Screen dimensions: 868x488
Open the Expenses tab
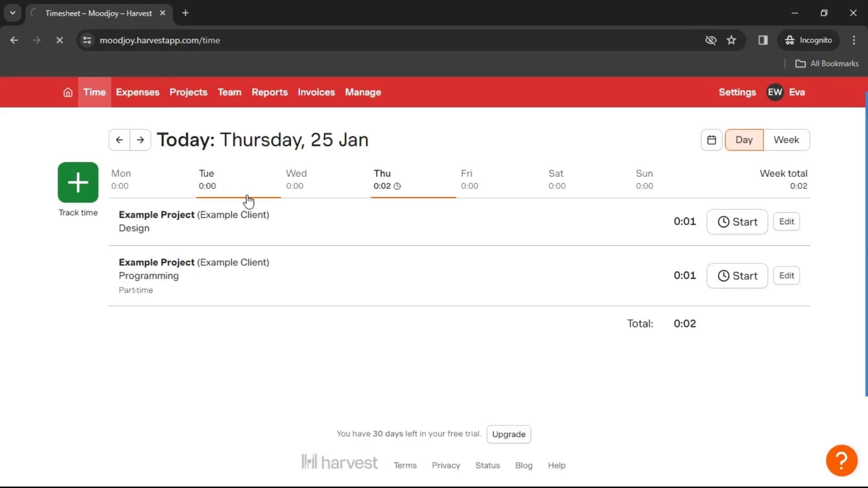[137, 92]
